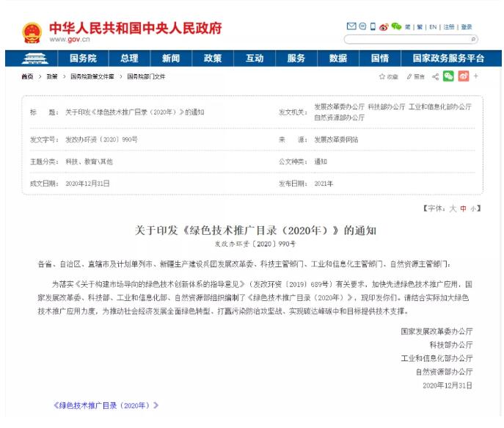Click the national emblem logo

[32, 32]
